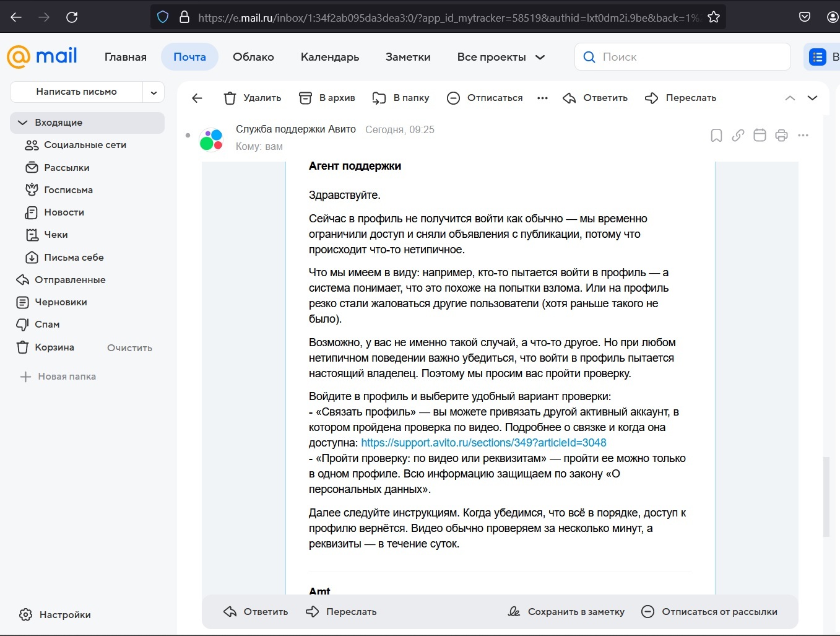Archive message with В архив
This screenshot has width=840, height=636.
pos(327,98)
